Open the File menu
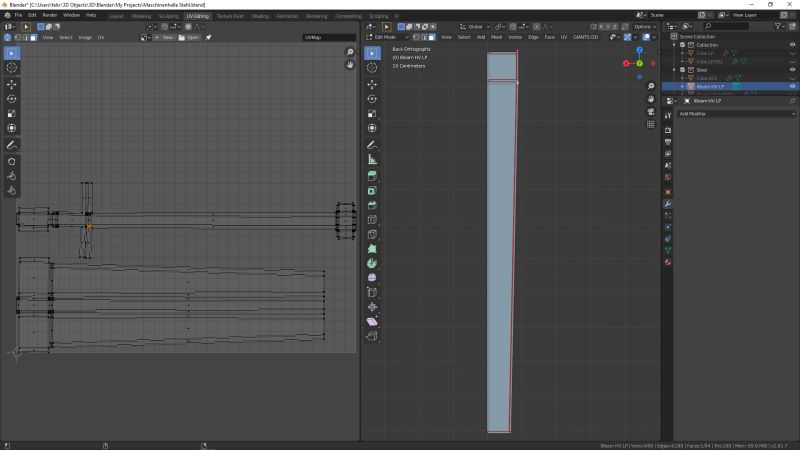Image resolution: width=800 pixels, height=450 pixels. pyautogui.click(x=18, y=15)
